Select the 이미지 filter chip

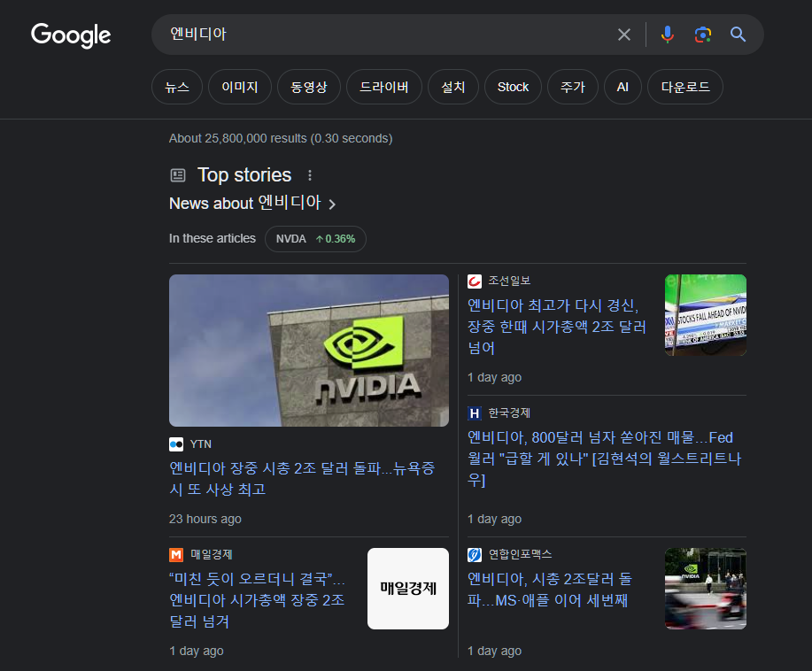click(x=240, y=87)
